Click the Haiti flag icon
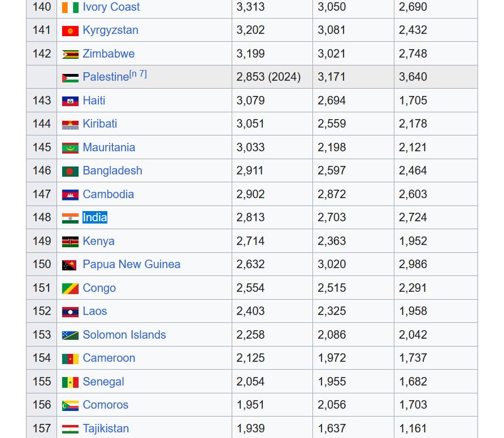Screen dimensions: 504x438 tap(70, 102)
